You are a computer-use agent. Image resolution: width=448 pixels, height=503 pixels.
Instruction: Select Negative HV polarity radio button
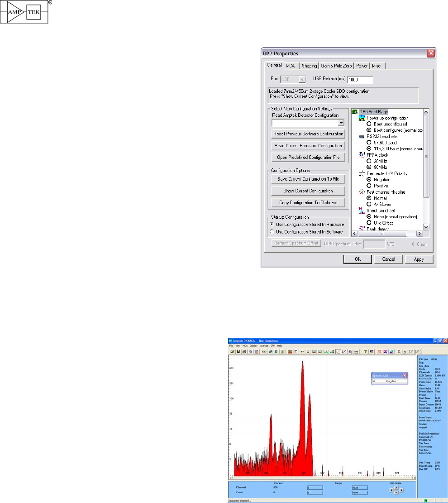pyautogui.click(x=369, y=180)
